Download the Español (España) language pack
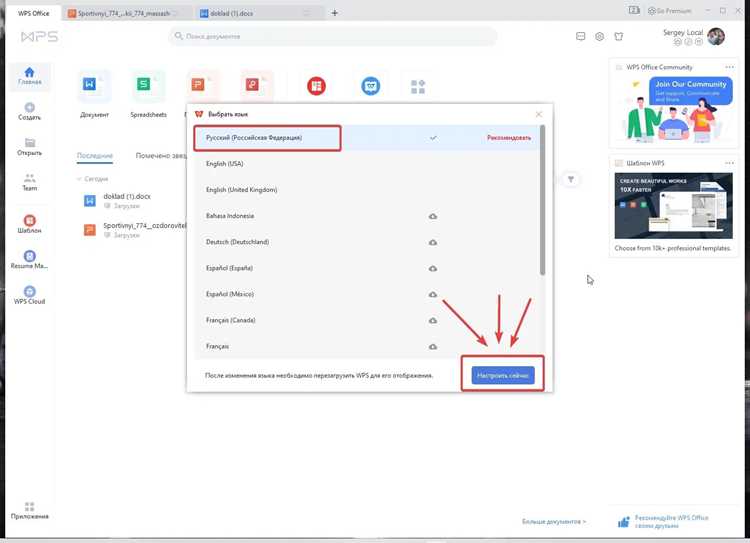 click(x=432, y=268)
